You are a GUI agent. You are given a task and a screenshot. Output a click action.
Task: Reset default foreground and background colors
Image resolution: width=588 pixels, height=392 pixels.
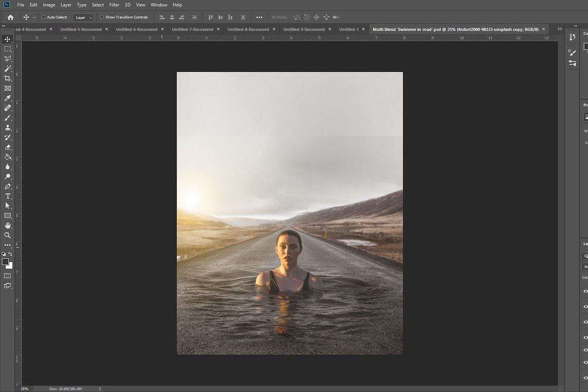pos(4,254)
